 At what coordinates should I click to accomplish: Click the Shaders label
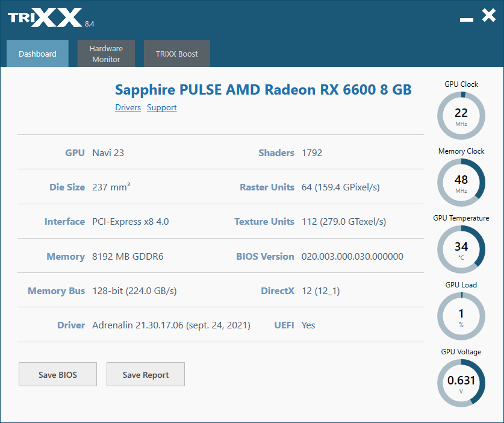coord(276,153)
